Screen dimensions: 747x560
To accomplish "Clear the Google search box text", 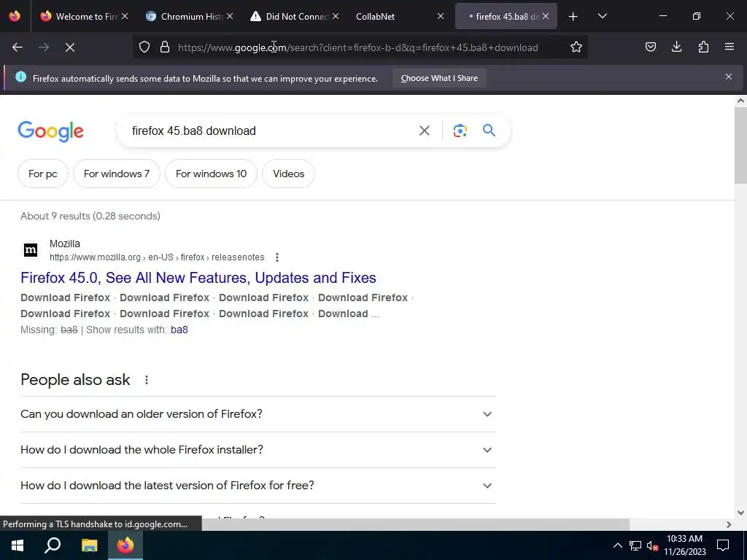I will point(424,131).
